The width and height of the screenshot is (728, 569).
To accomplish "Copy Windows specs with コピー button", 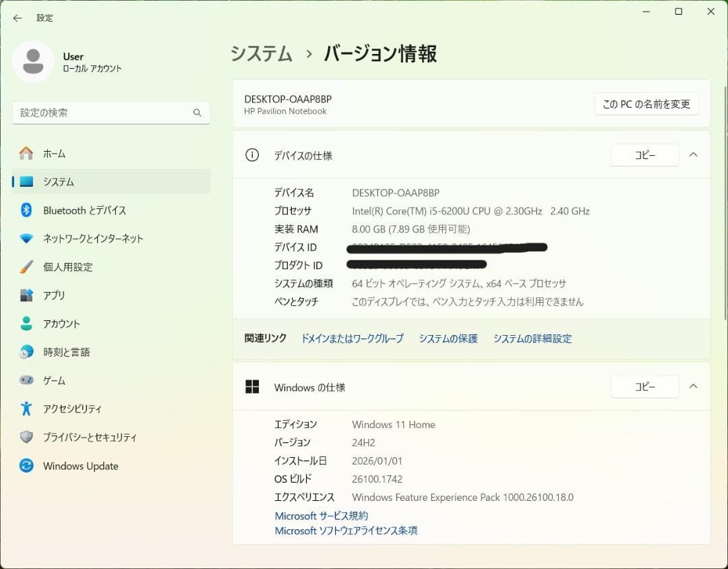I will tap(644, 386).
